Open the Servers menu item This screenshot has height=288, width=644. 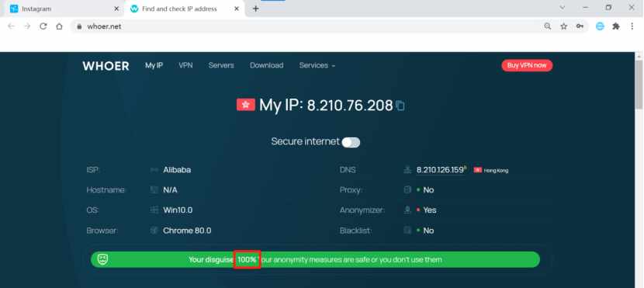pyautogui.click(x=221, y=65)
